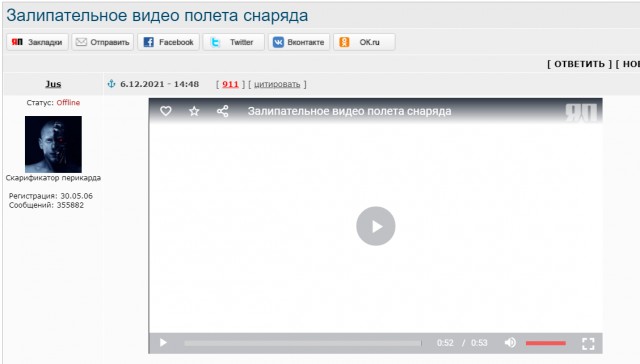Image resolution: width=640 pixels, height=364 pixels.
Task: Adjust the red volume slider
Action: 546,343
